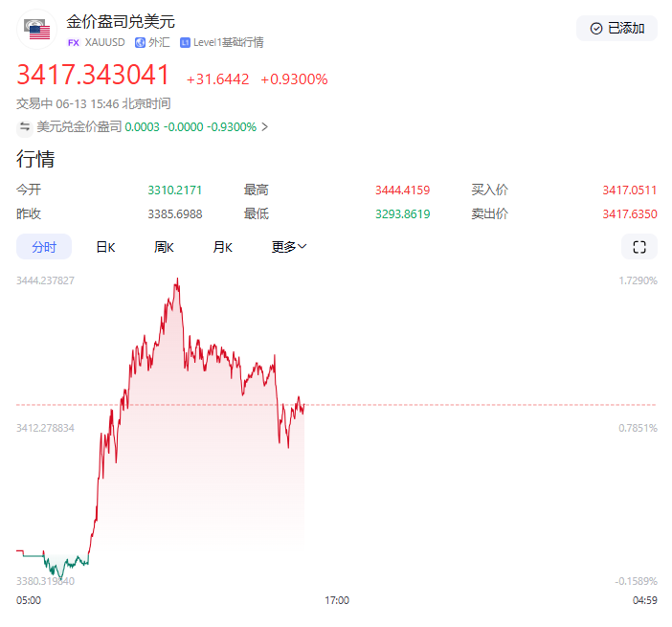
Task: Click the peak point on price chart
Action: pyautogui.click(x=177, y=280)
